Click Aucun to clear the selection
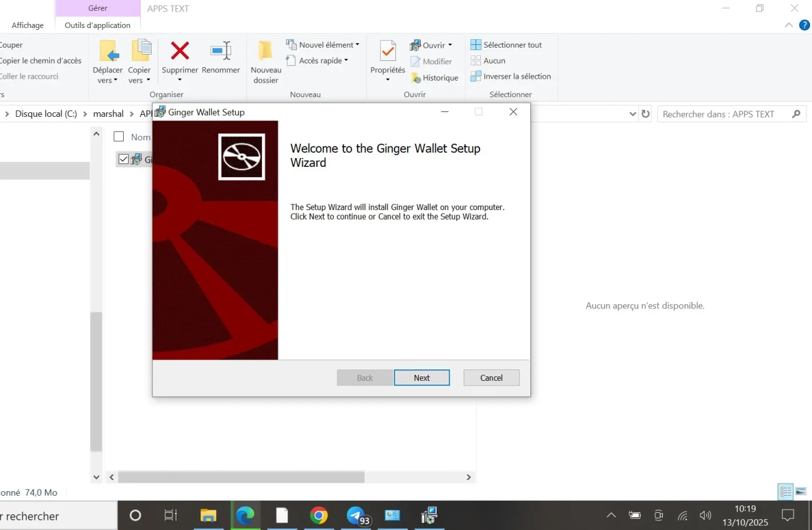This screenshot has height=530, width=812. point(488,61)
